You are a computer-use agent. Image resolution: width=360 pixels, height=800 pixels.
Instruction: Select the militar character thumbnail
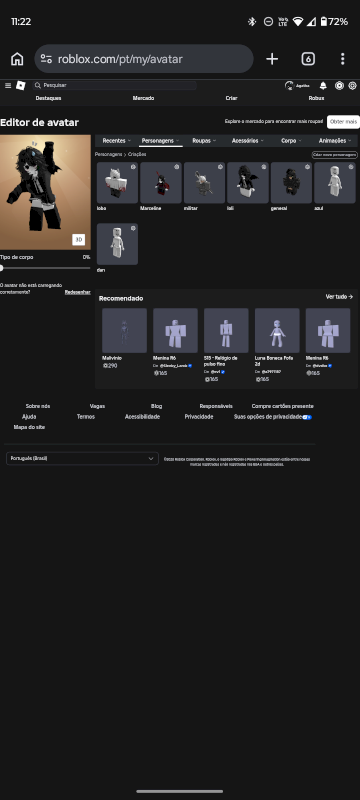204,183
